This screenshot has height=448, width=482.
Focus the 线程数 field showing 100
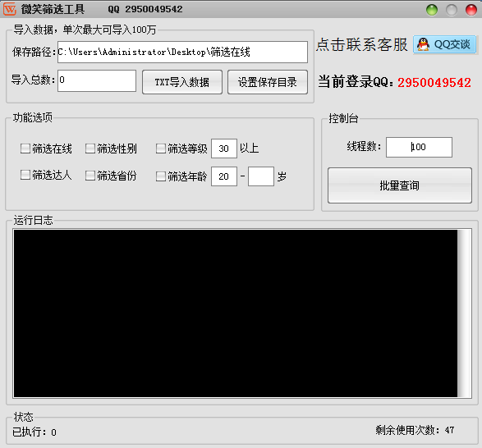pos(419,147)
